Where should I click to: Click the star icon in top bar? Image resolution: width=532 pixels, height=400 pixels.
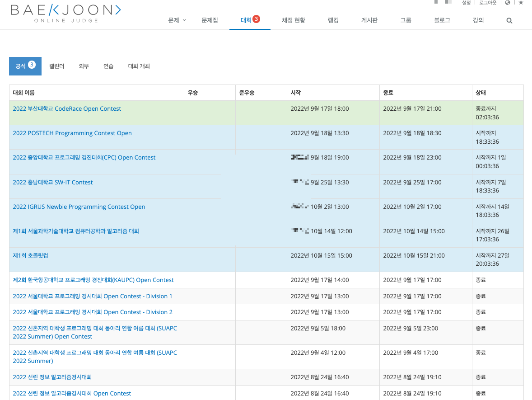(521, 3)
